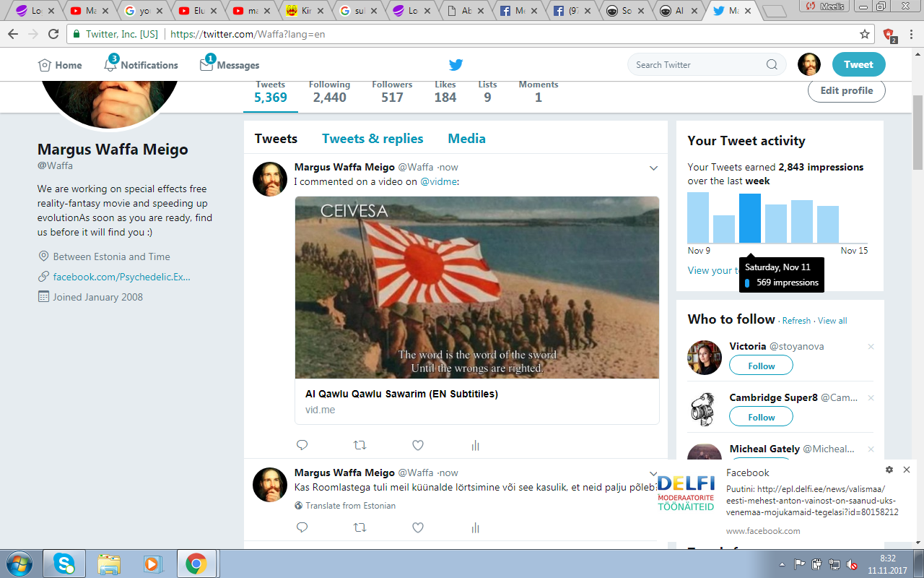Click the search magnifier icon
The image size is (924, 578).
tap(772, 64)
